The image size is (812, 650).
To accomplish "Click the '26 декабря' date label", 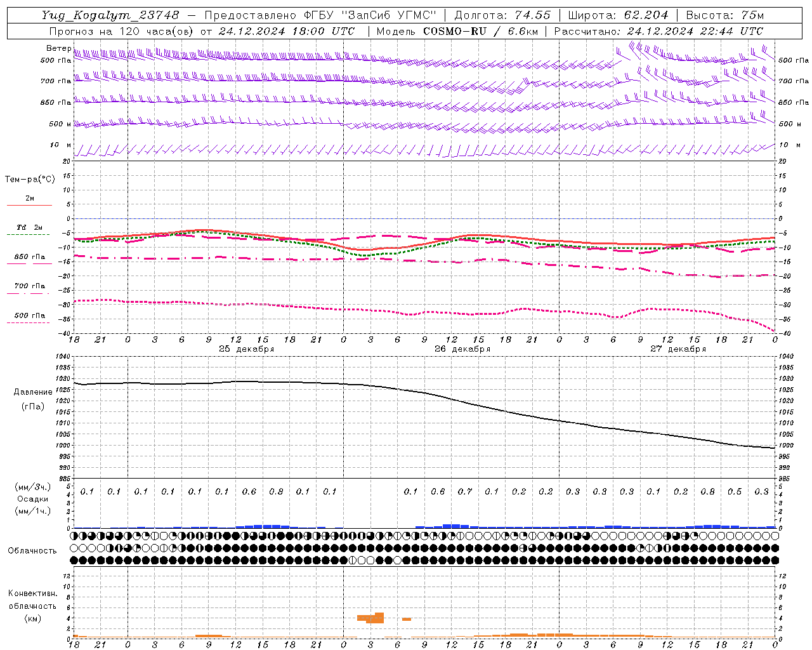I will [462, 349].
